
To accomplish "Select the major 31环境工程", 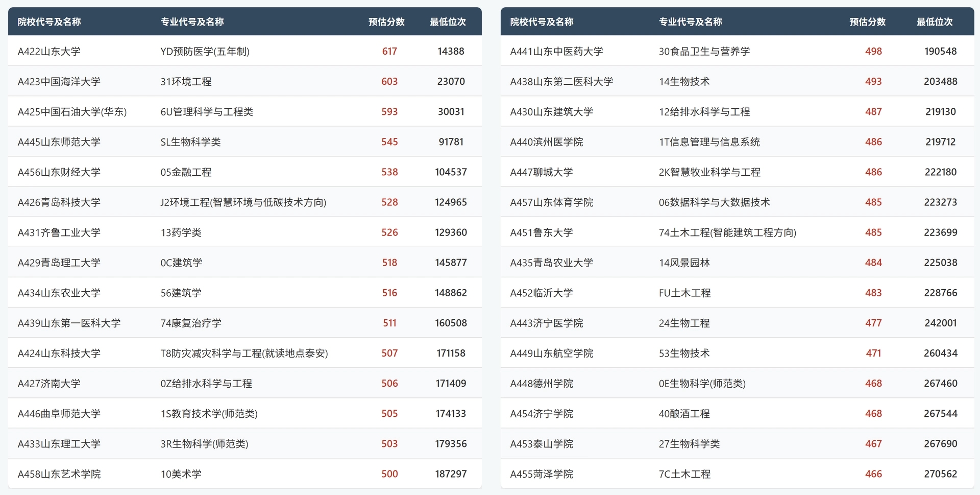I will (x=186, y=81).
